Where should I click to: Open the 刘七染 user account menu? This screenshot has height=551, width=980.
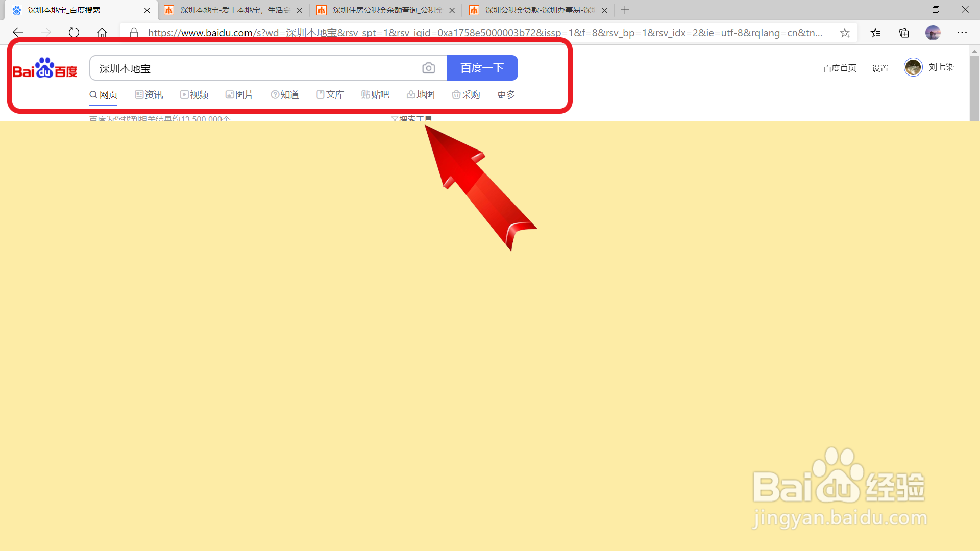pos(941,67)
